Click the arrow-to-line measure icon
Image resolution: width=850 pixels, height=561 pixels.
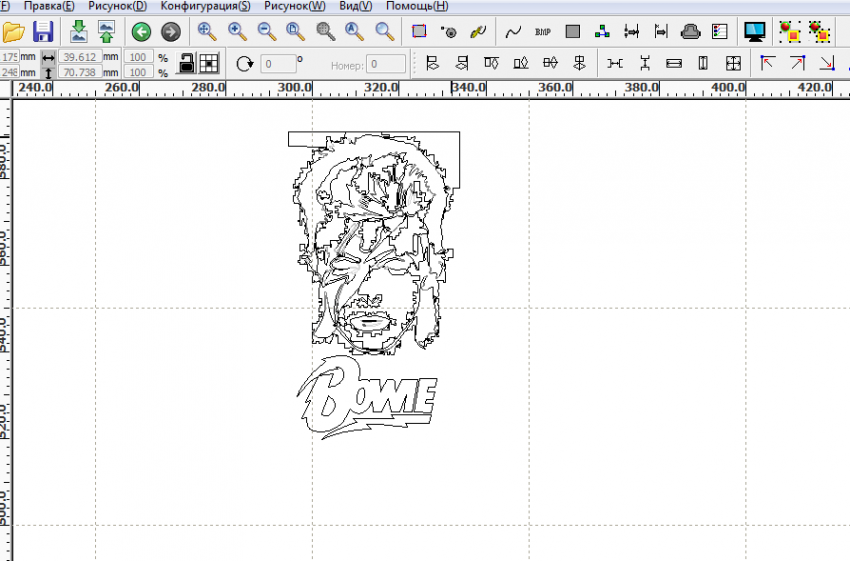tap(661, 32)
